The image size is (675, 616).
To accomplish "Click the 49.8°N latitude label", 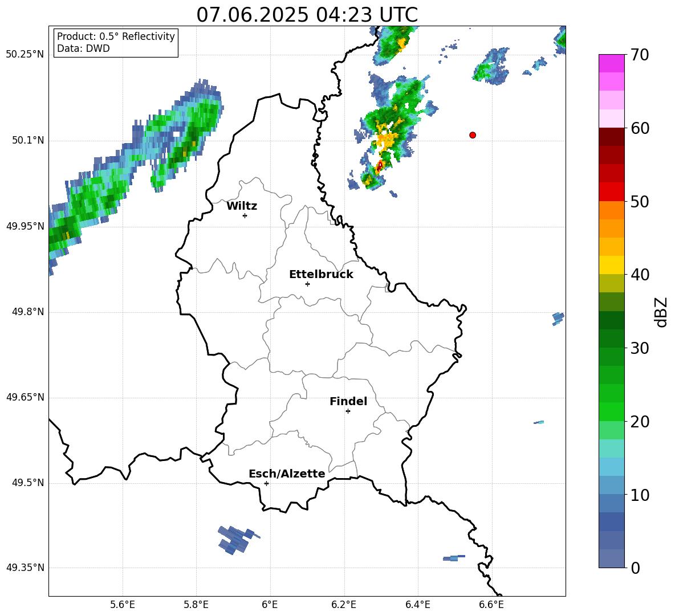I will 28,312.
